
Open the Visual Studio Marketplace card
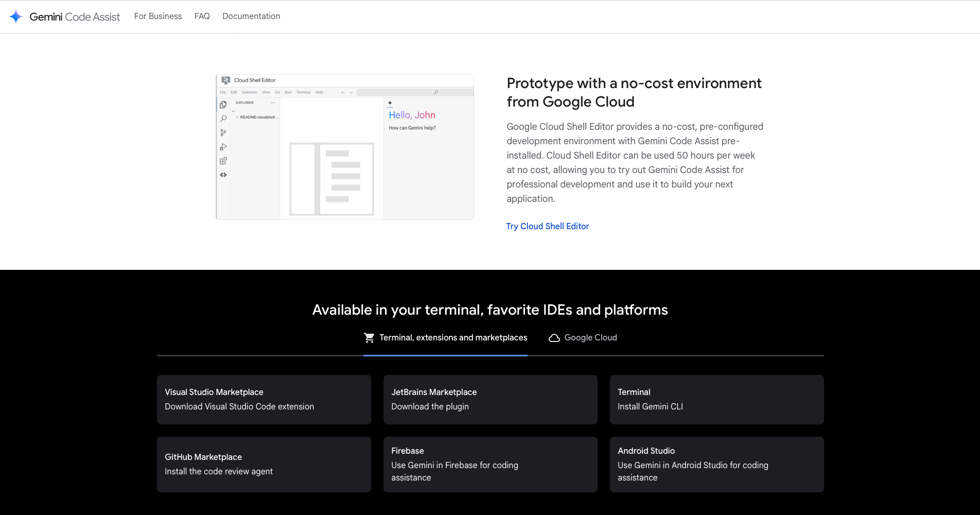pos(264,400)
